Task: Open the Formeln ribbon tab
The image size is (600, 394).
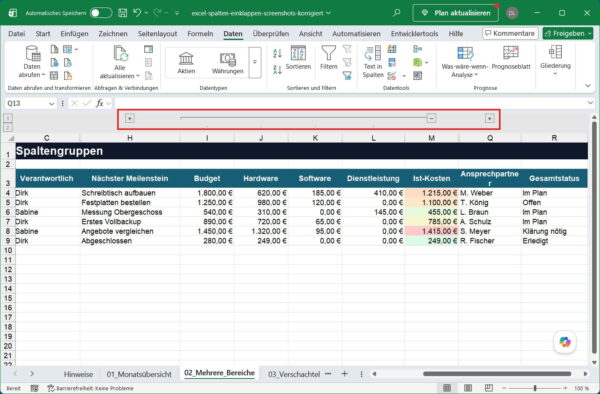Action: (200, 34)
